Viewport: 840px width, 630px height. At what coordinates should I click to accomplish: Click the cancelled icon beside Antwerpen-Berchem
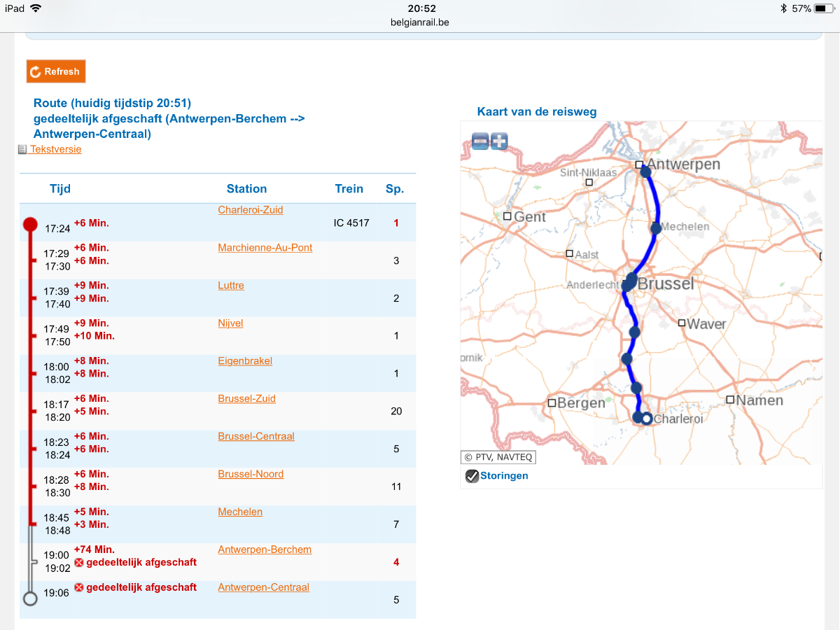pos(79,563)
